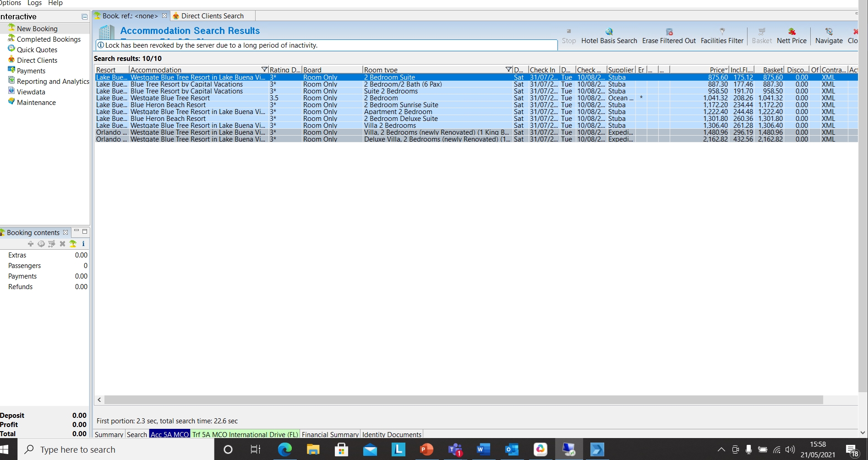Image resolution: width=868 pixels, height=460 pixels.
Task: Click the horizontal scrollbar of results table
Action: click(x=463, y=400)
